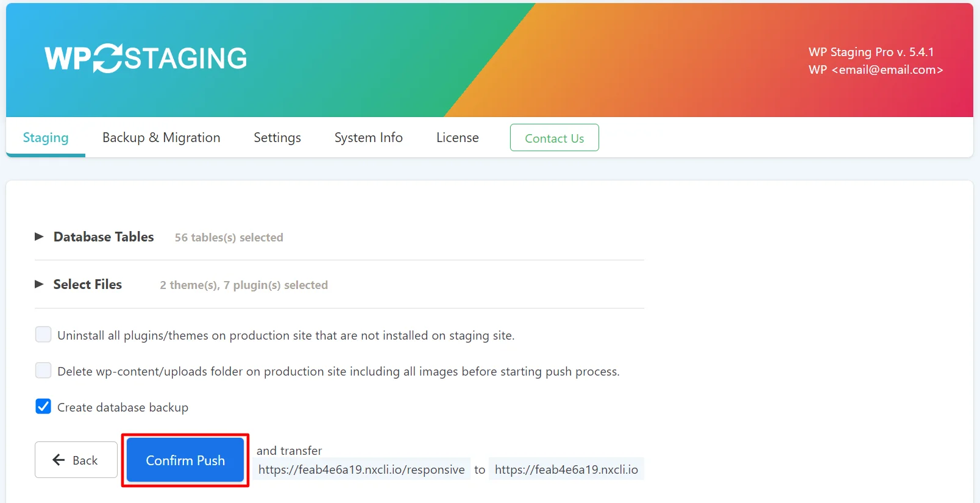Go back with the Back button
This screenshot has width=980, height=503.
tap(76, 460)
